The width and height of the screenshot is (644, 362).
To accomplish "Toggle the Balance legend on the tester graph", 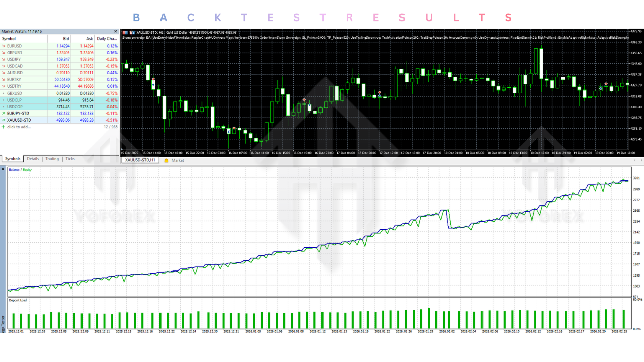I will [x=14, y=170].
